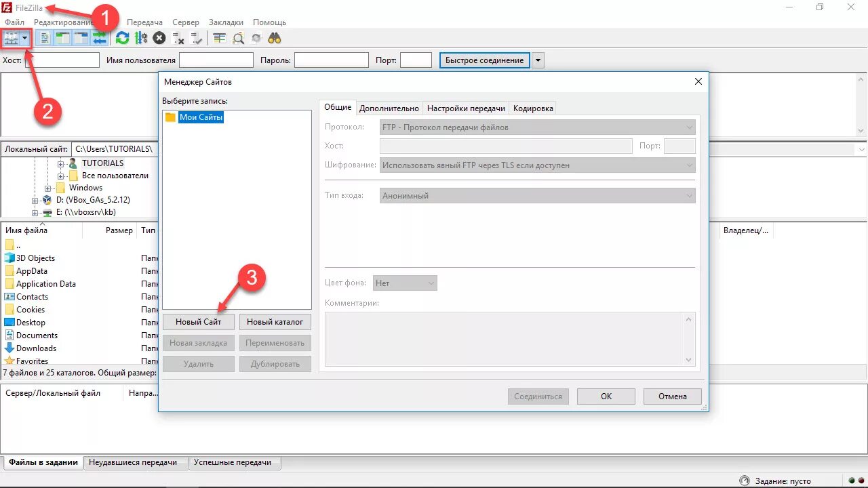Toggle the transfer queue display icon

coord(99,39)
